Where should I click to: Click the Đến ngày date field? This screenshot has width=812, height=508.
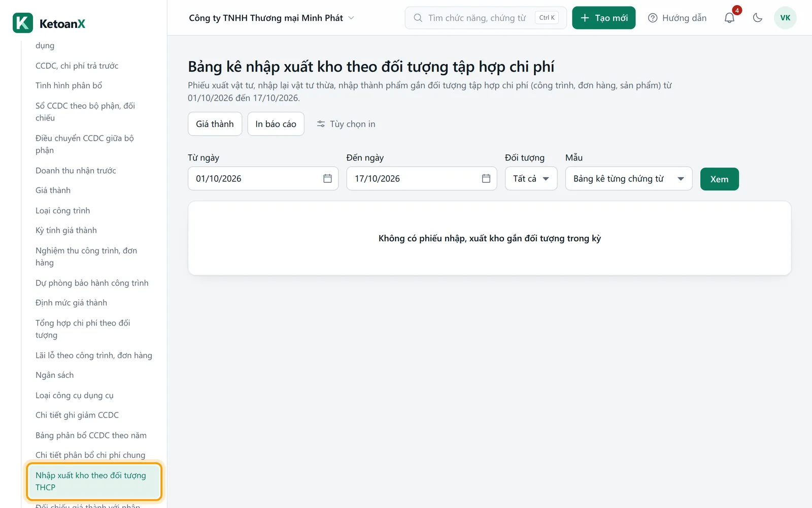tap(422, 178)
